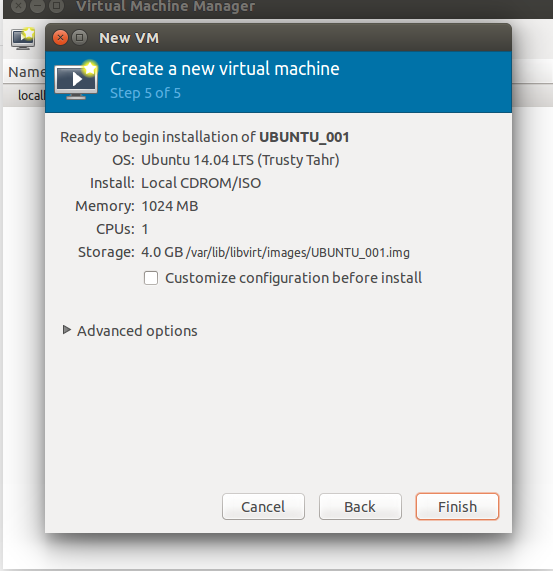Screen dimensions: 553x571
Task: Click the new VM toolbar icon in Virtual Machine Manager
Action: point(23,39)
